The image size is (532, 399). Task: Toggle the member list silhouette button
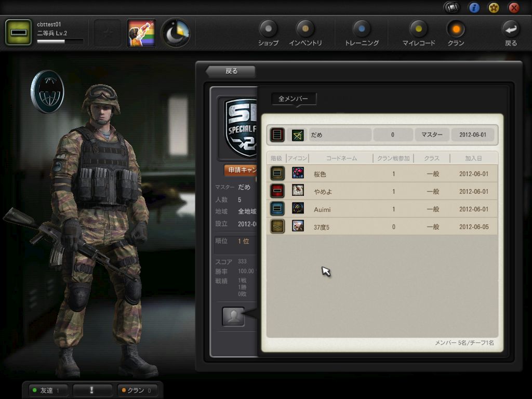tap(233, 316)
